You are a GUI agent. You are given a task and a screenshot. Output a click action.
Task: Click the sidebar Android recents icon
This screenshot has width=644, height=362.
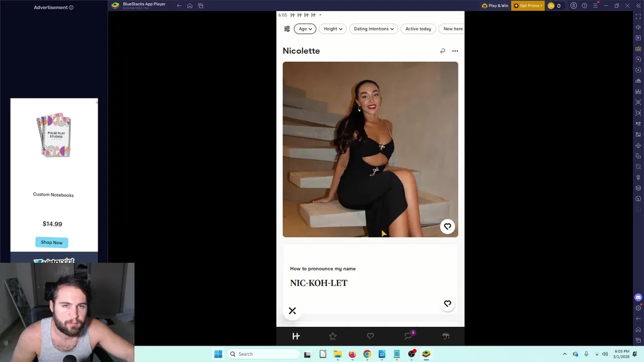[638, 340]
